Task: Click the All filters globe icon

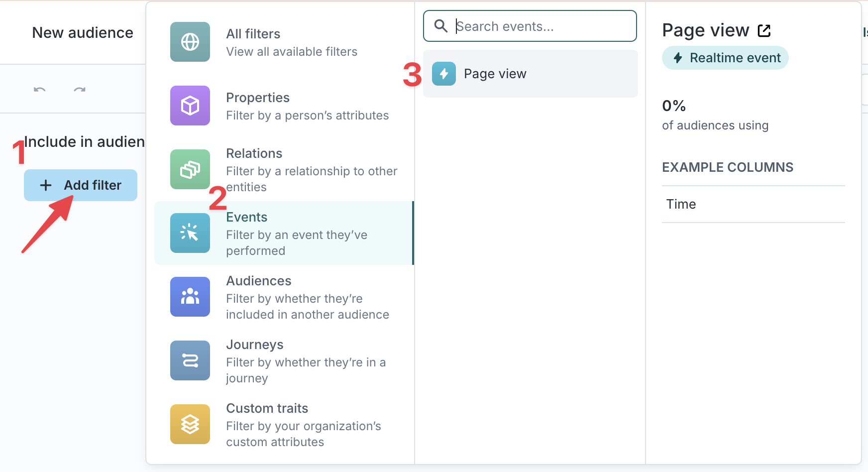Action: (x=190, y=42)
